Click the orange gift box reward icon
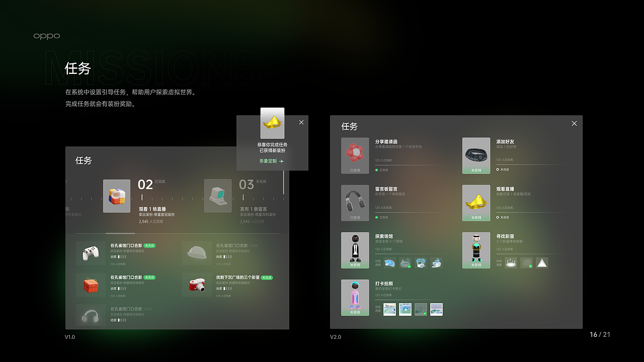This screenshot has width=644, height=362. (91, 285)
